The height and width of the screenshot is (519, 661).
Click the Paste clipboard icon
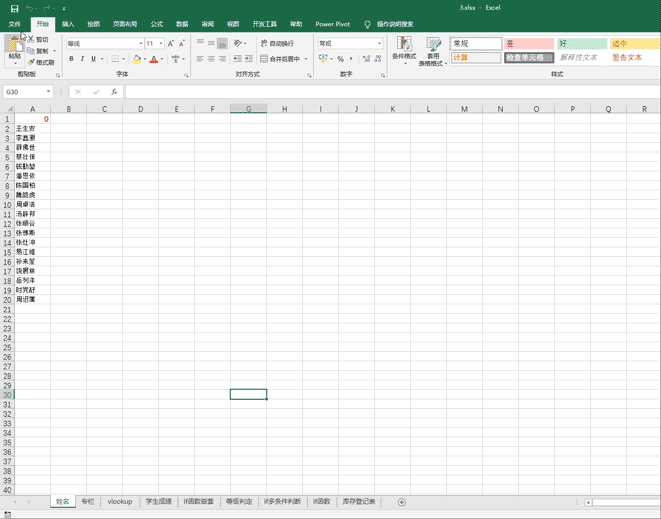coord(15,44)
